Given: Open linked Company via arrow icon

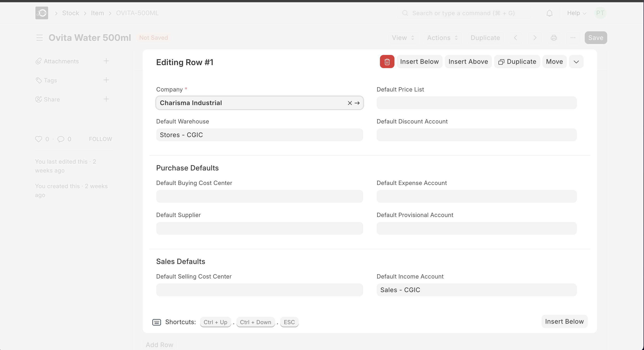Looking at the screenshot, I should 357,103.
